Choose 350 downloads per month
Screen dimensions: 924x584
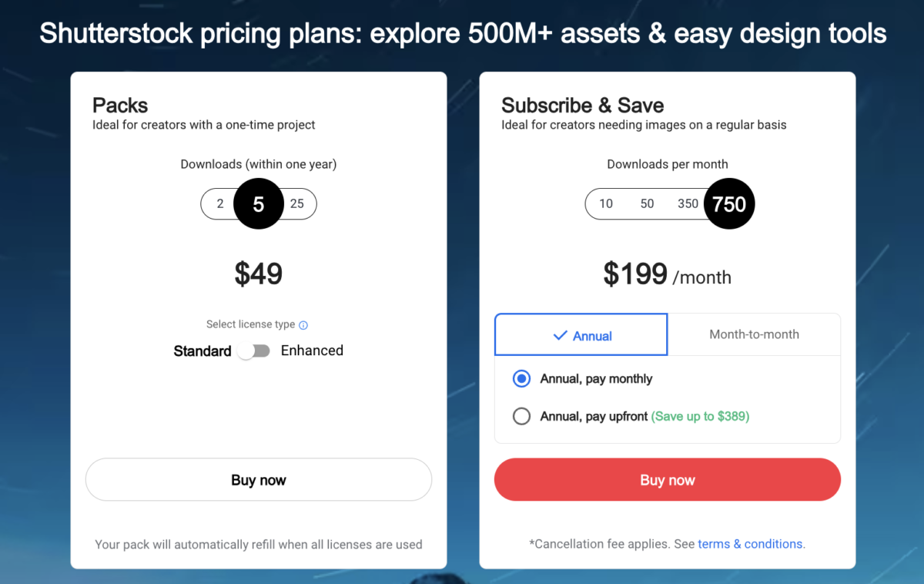click(x=688, y=203)
